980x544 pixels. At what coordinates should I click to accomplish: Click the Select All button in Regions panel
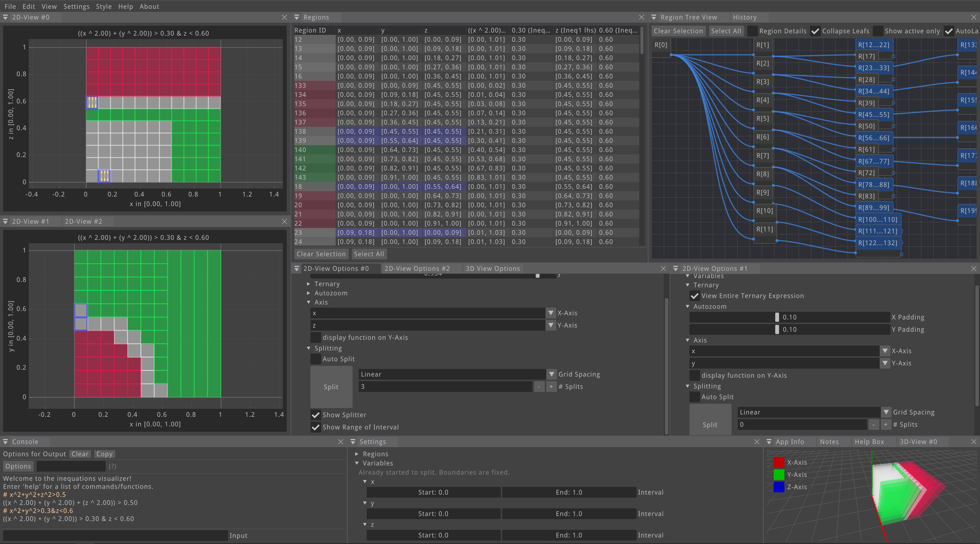pos(369,254)
